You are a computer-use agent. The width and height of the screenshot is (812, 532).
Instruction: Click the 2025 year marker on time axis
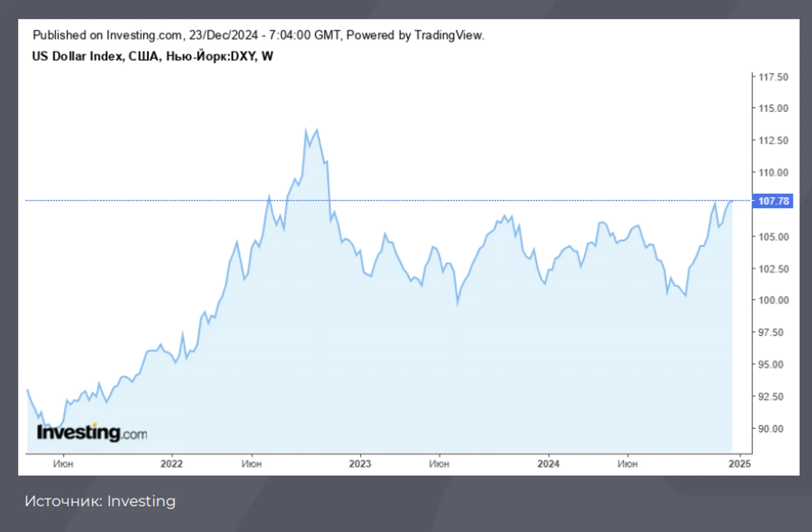pos(740,464)
